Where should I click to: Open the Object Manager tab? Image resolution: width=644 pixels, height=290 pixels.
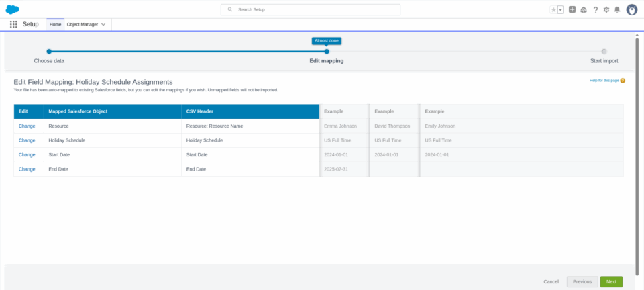click(82, 24)
